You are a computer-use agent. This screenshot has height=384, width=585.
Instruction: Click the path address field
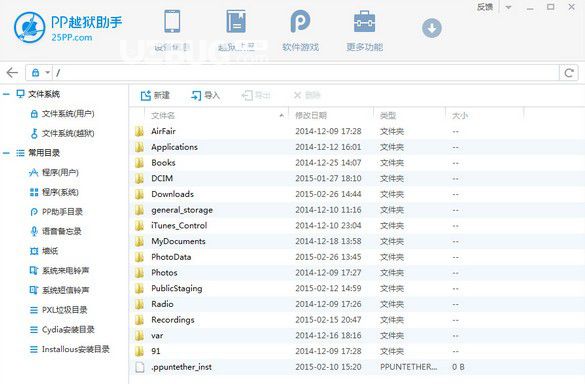(x=306, y=73)
